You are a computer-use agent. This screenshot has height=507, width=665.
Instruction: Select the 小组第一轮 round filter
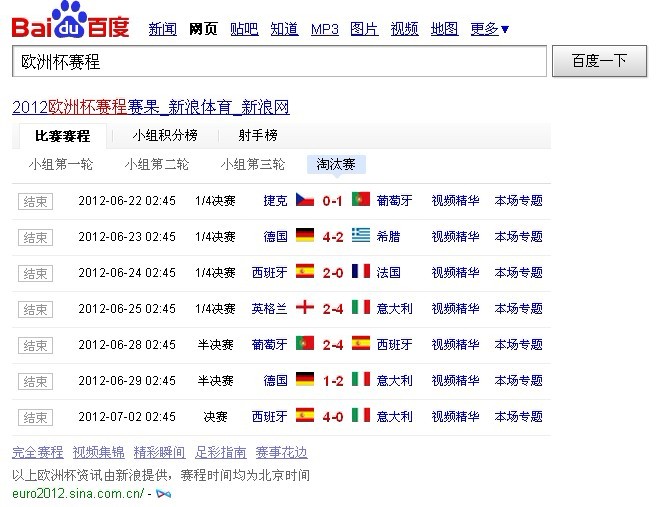tap(60, 164)
